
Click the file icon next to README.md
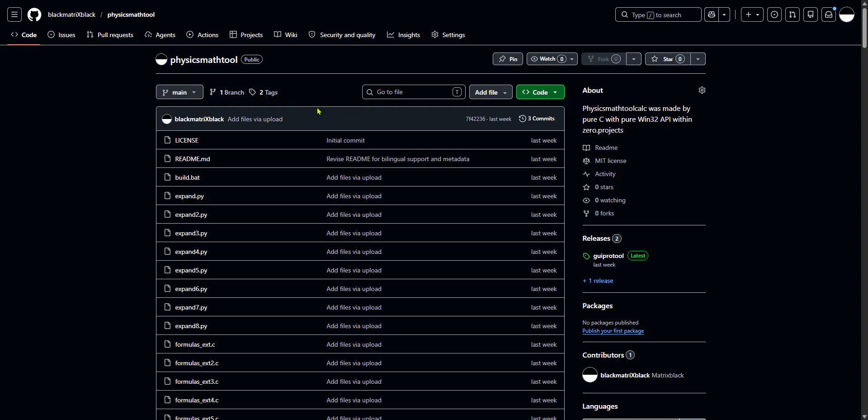point(167,158)
